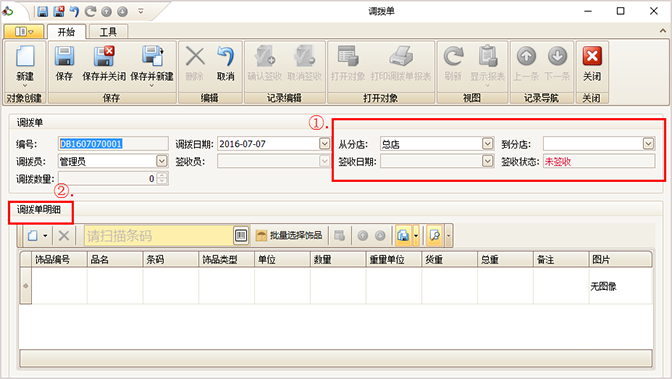Click the new detail row icon
This screenshot has width=672, height=379.
tap(33, 235)
